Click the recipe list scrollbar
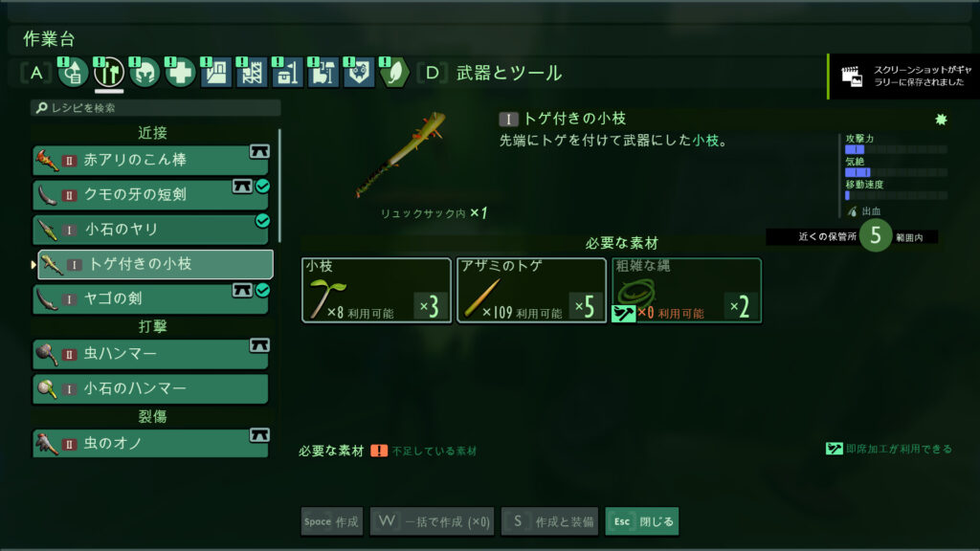980x551 pixels. (279, 187)
